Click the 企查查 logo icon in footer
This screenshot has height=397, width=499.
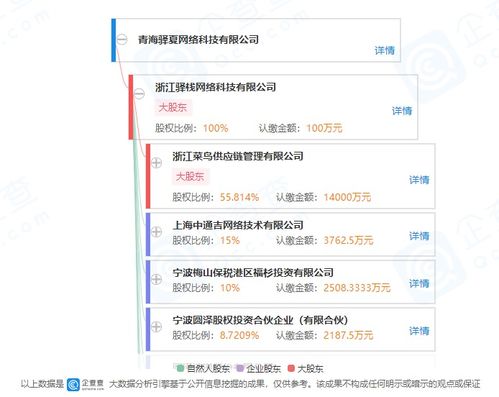tap(73, 384)
